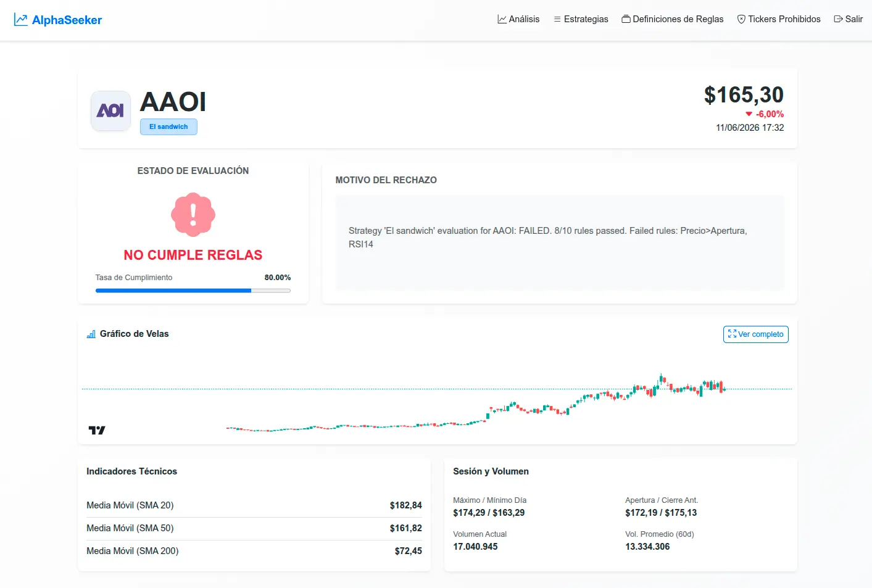Click the TradingView logo on the chart
The width and height of the screenshot is (872, 588).
tap(97, 430)
